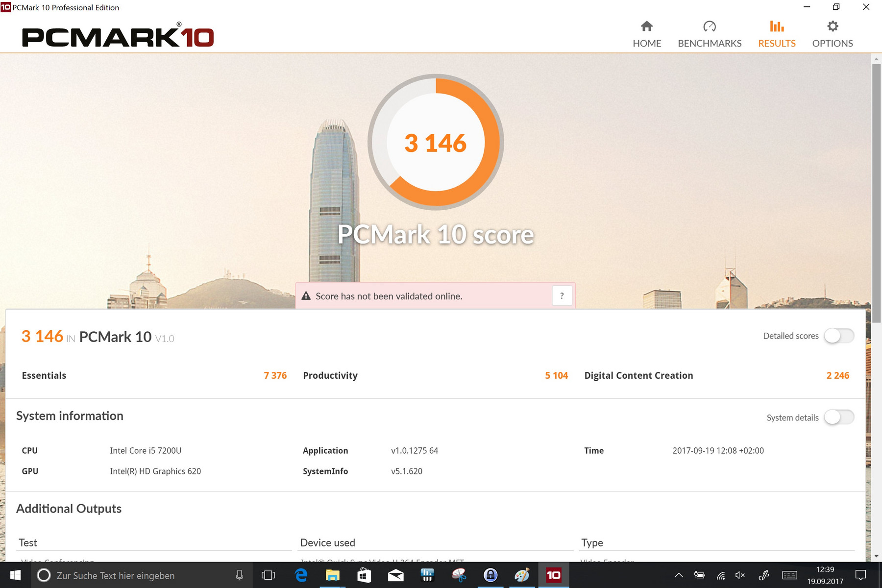Open the blue bar-chart taskbar app
Viewport: 882px width, 588px height.
pyautogui.click(x=427, y=575)
